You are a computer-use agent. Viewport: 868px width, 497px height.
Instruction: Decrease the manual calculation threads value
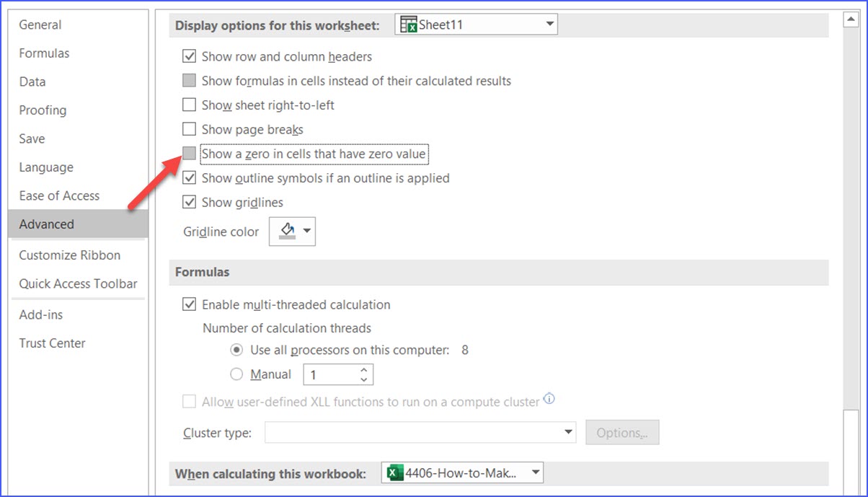point(364,379)
